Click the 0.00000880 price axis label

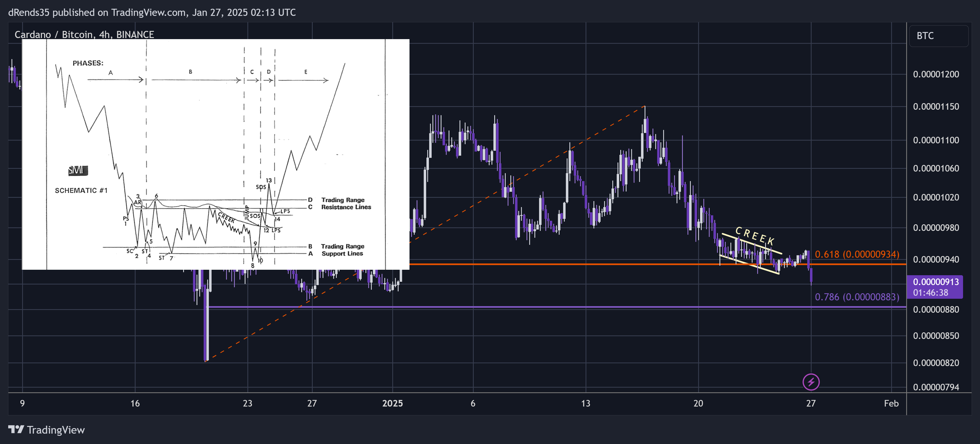click(936, 310)
